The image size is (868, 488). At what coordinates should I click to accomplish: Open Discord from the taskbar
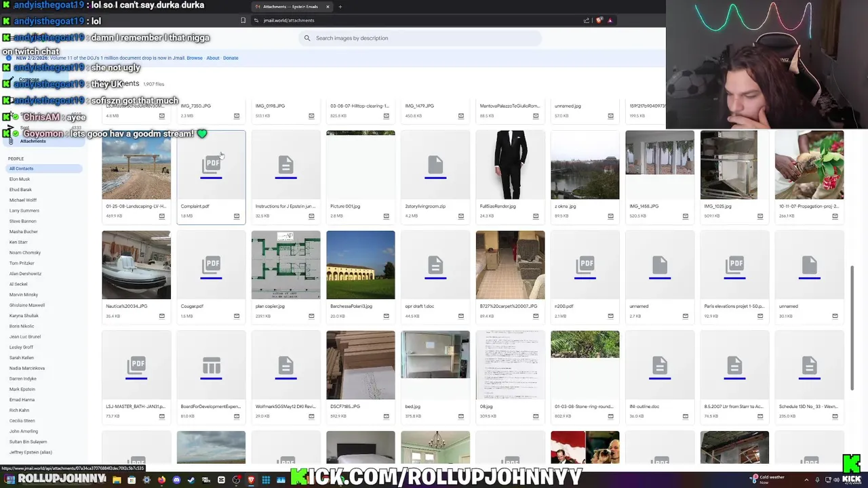(x=176, y=481)
